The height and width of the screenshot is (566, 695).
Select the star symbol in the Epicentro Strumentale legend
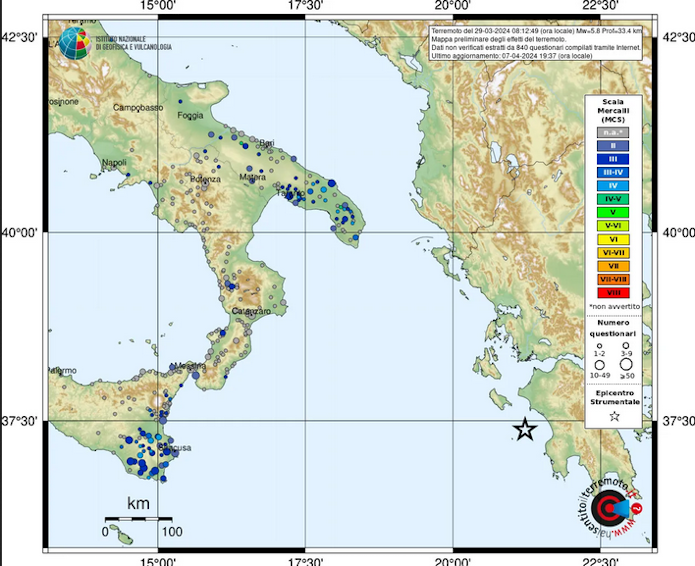[x=614, y=414]
